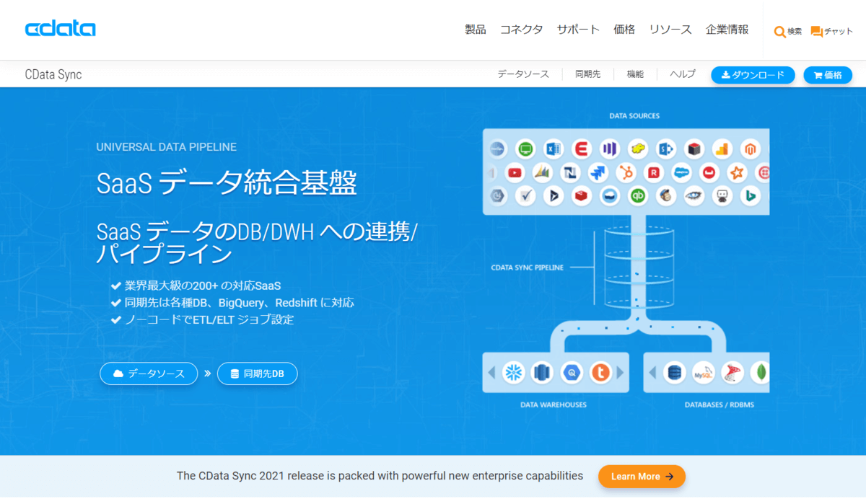866x504 pixels.
Task: Click the MySQL database icon
Action: coord(703,372)
